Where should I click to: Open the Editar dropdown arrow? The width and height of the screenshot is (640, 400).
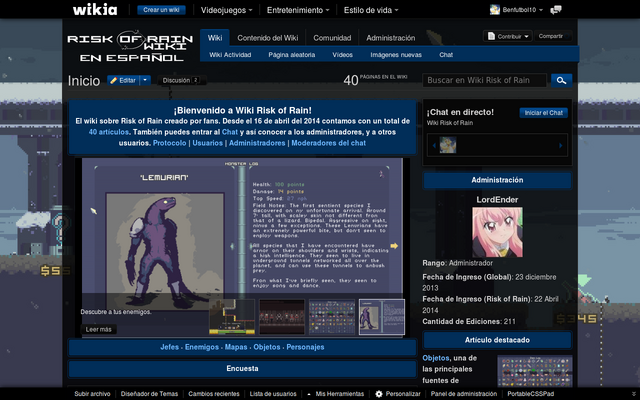coord(145,80)
